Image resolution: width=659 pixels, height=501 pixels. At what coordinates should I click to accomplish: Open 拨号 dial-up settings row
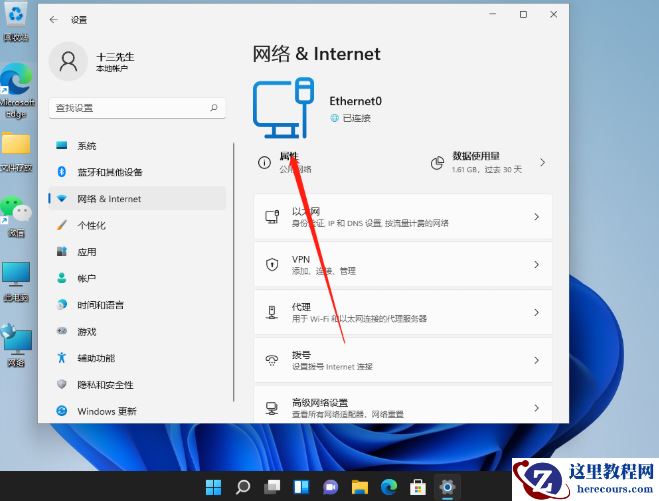(x=403, y=360)
